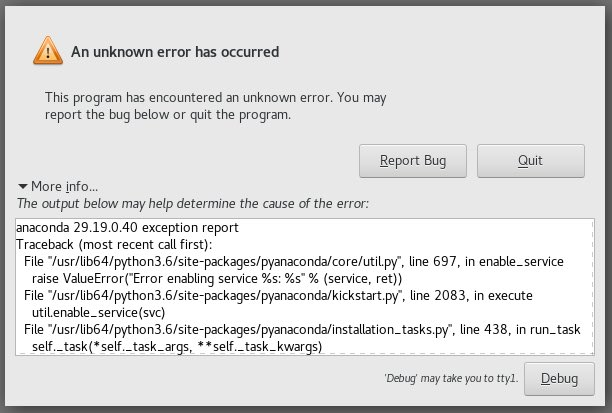Viewport: 612px width, 413px height.
Task: Click the Report Bug button
Action: [x=413, y=161]
